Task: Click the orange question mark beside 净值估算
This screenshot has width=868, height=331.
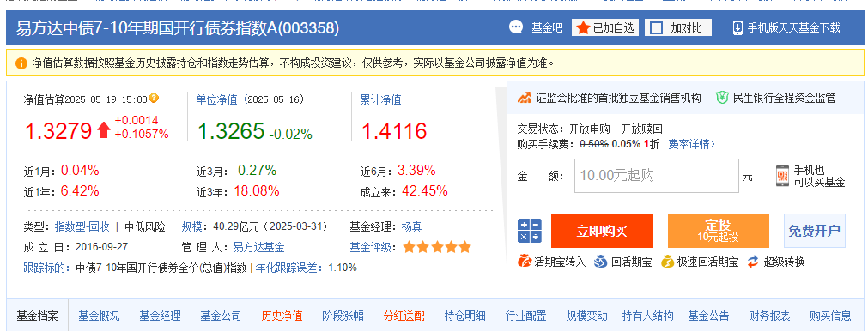Action: (x=154, y=99)
